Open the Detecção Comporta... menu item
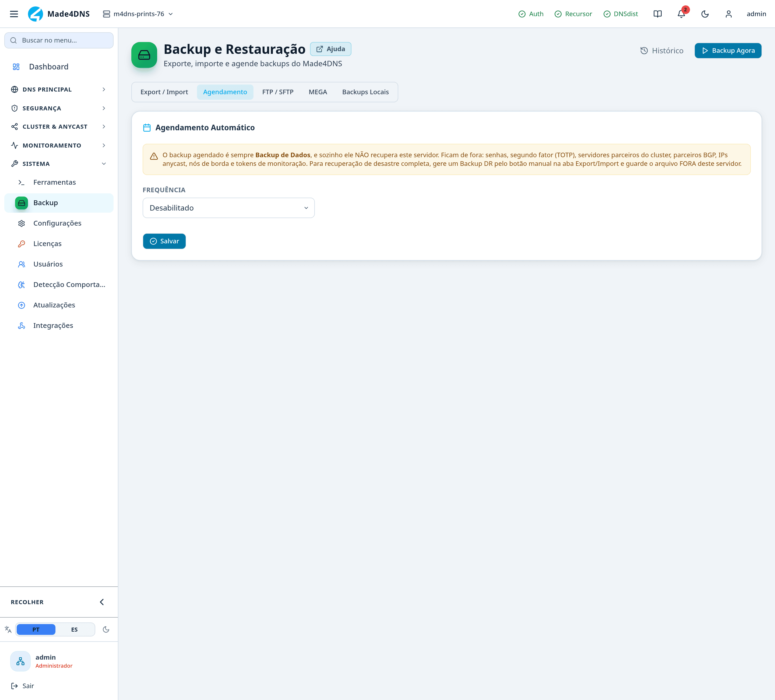The height and width of the screenshot is (700, 775). pyautogui.click(x=59, y=285)
